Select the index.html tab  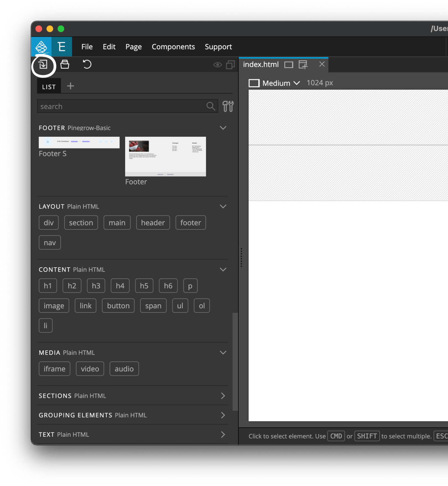(x=261, y=65)
